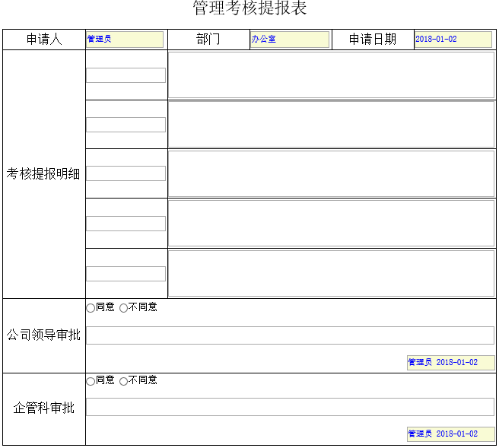Image resolution: width=499 pixels, height=448 pixels.
Task: Focus first row small input in 考核提报明细
Action: tap(126, 75)
